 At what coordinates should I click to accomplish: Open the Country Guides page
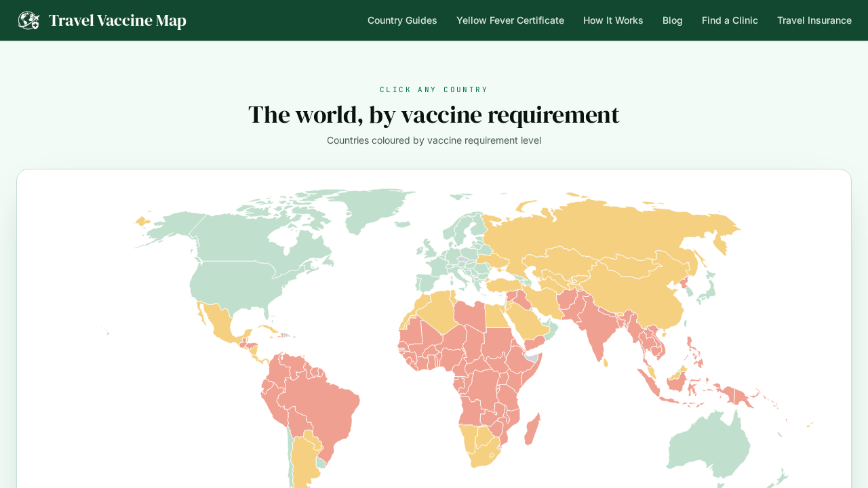tap(402, 20)
